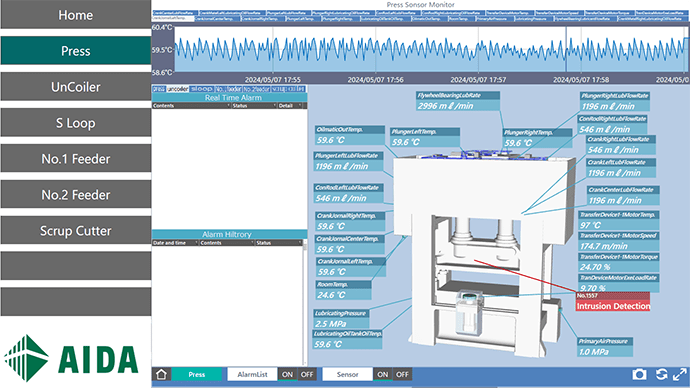Viewport: 690px width, 388px height.
Task: Go to the Scrup Cutter page
Action: click(x=76, y=231)
